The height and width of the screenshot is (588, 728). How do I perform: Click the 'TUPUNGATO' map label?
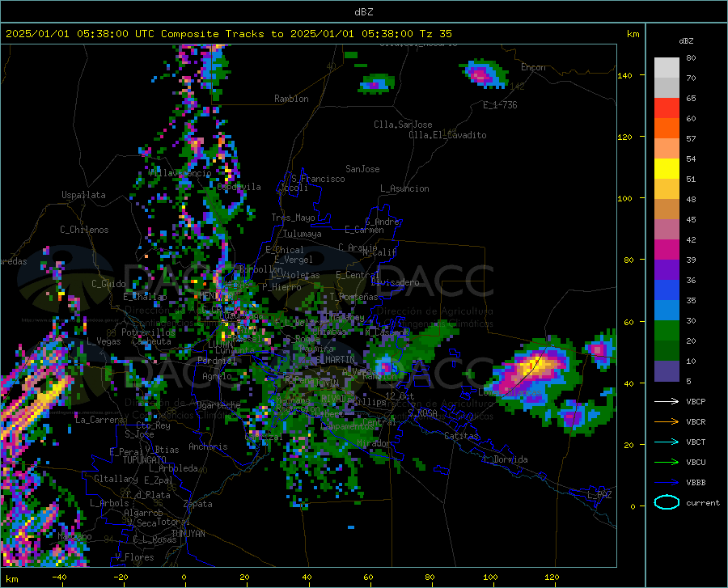(145, 460)
